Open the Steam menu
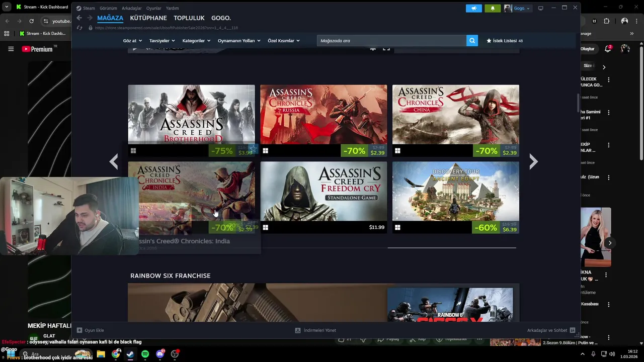 coord(86,8)
